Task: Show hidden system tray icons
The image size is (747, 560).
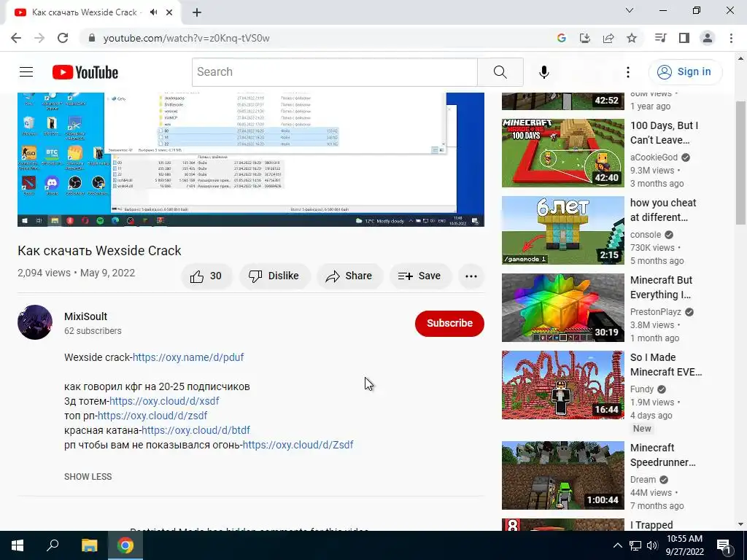Action: pyautogui.click(x=617, y=545)
